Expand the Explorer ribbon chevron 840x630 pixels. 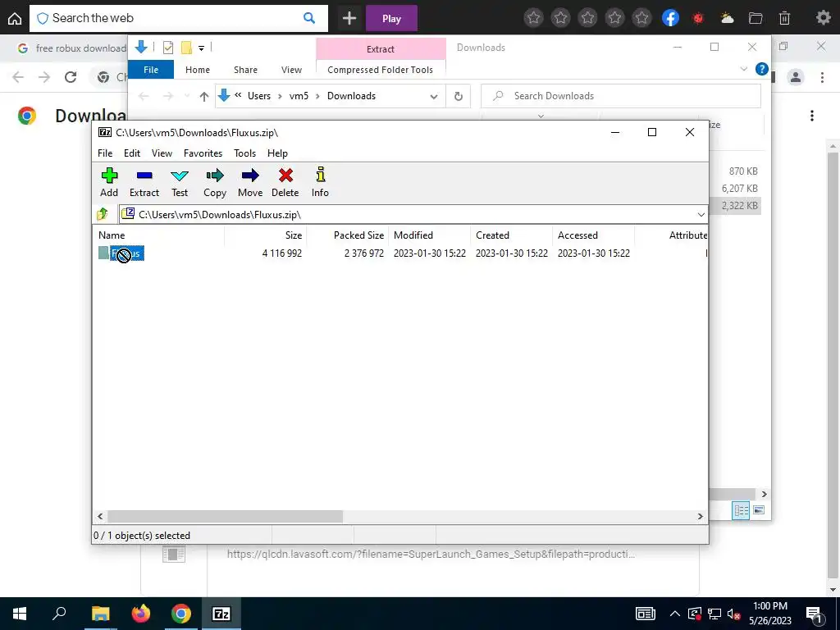pos(743,69)
